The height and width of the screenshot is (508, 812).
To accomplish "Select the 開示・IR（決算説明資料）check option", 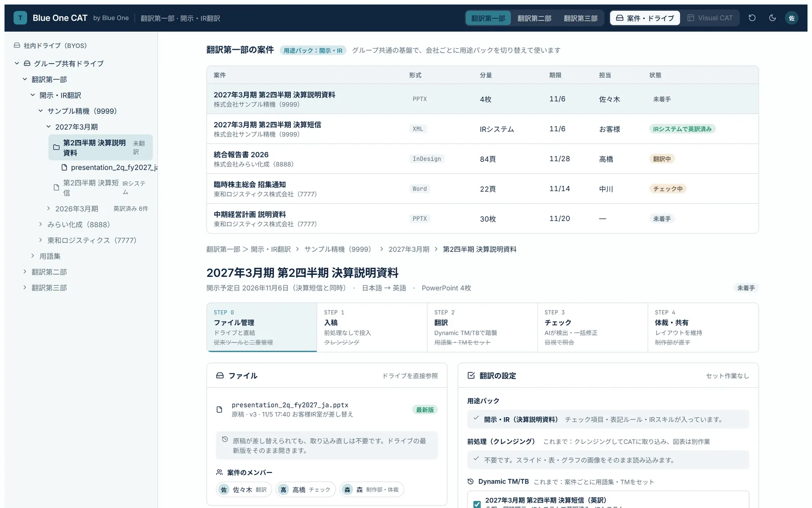I will point(608,419).
